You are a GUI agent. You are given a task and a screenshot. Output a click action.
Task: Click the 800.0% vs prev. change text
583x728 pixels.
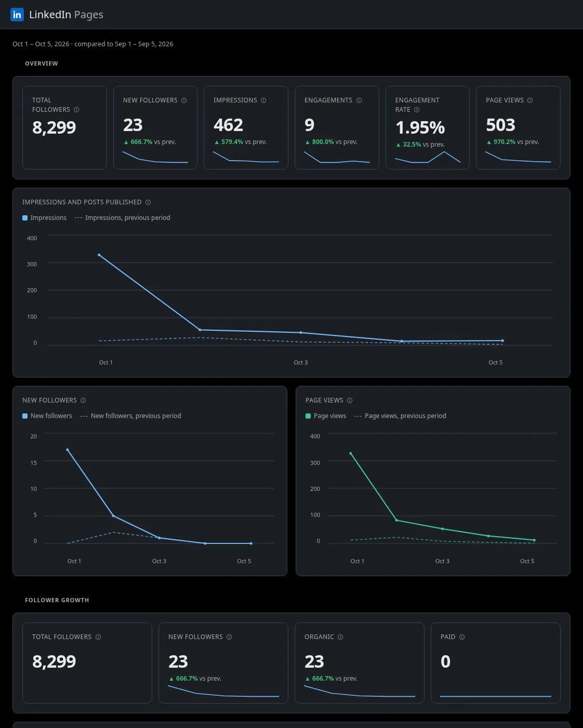click(x=331, y=142)
